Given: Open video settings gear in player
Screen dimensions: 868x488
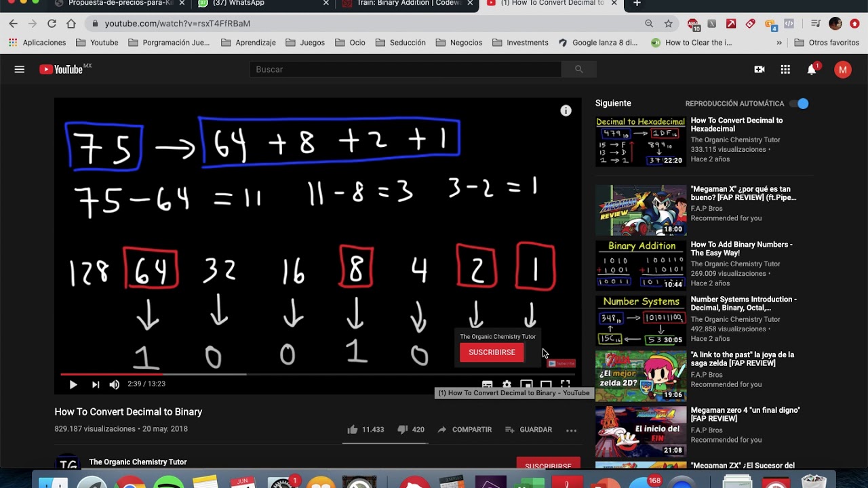Looking at the screenshot, I should (x=507, y=384).
